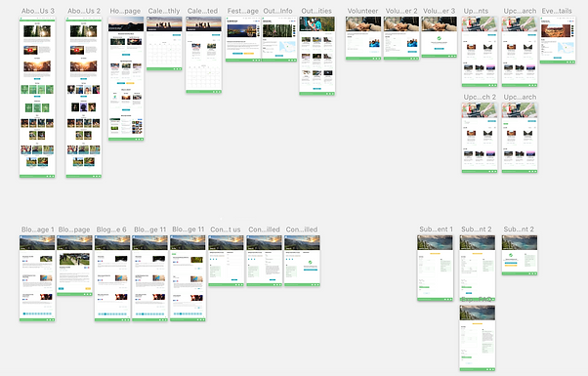The height and width of the screenshot is (376, 588).
Task: Select the 'Blog...e 6' artboard title
Action: point(111,230)
